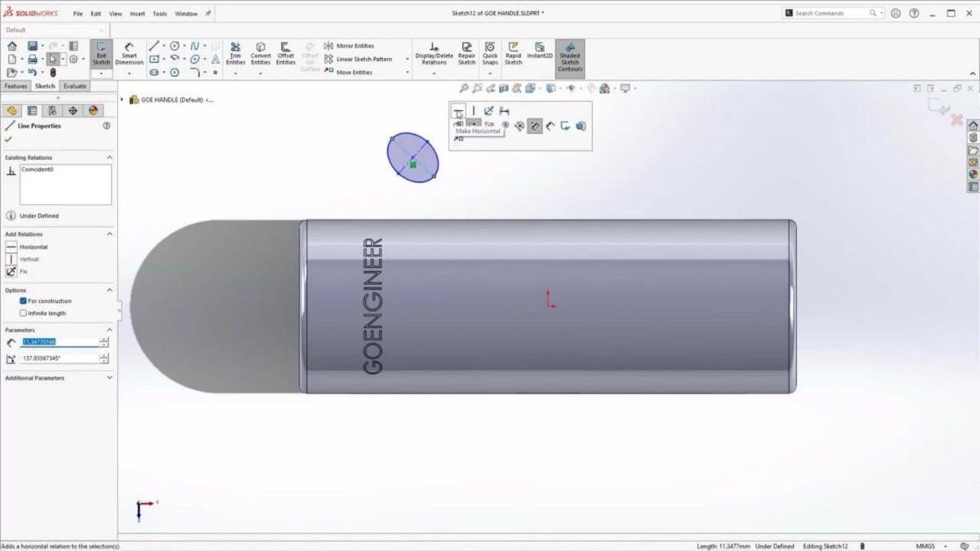
Task: Click the Exit Sketch button
Action: (x=101, y=54)
